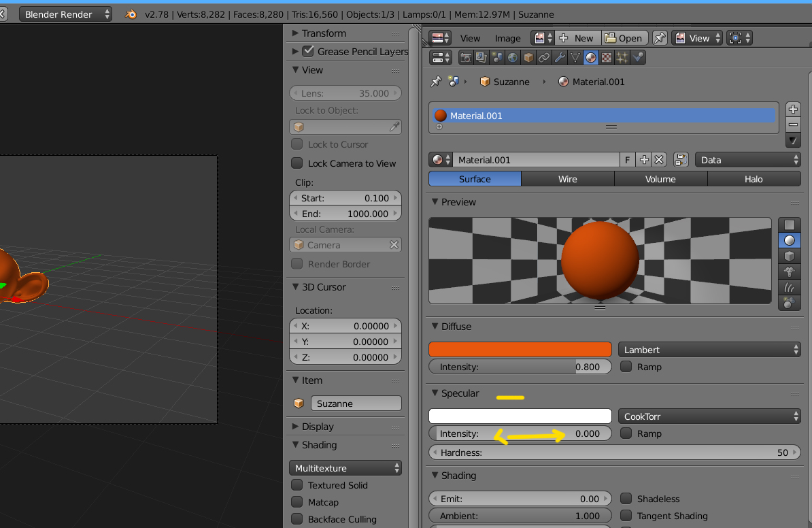812x528 pixels.
Task: Switch material type to Wire
Action: point(567,179)
